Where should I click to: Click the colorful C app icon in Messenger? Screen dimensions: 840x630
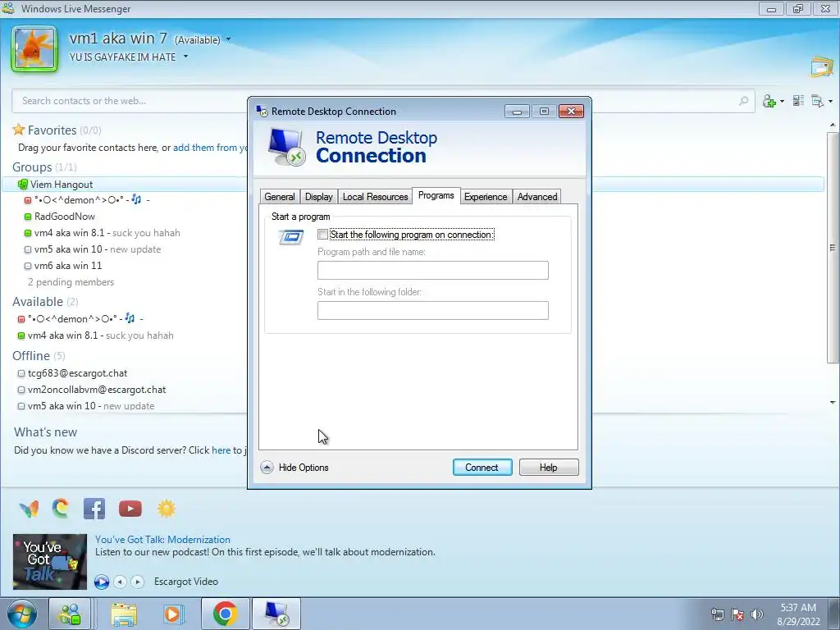click(x=61, y=508)
